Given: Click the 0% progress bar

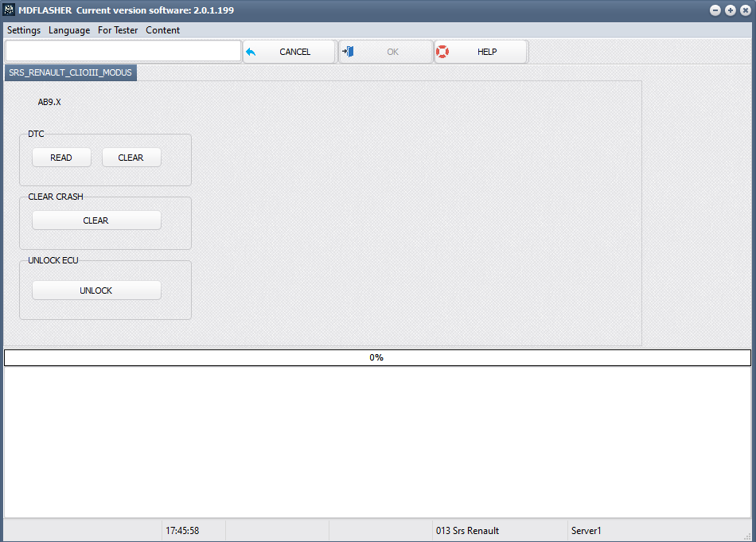Looking at the screenshot, I should (x=377, y=357).
